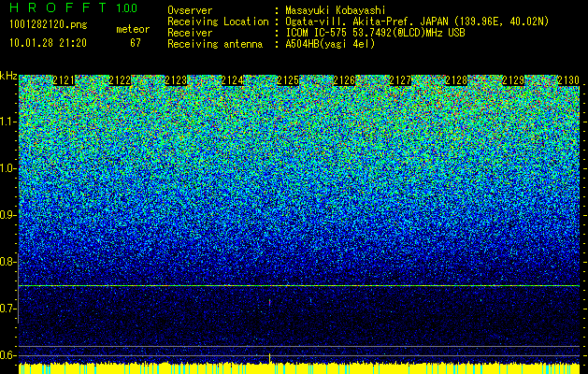Viewport: 588px width, 374px height.
Task: Click the 2127 time marker
Action: tap(400, 80)
